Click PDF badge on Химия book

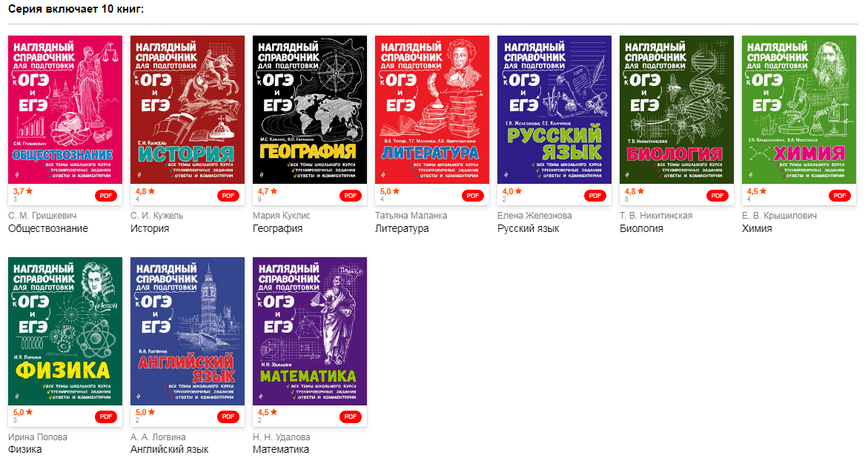[840, 196]
